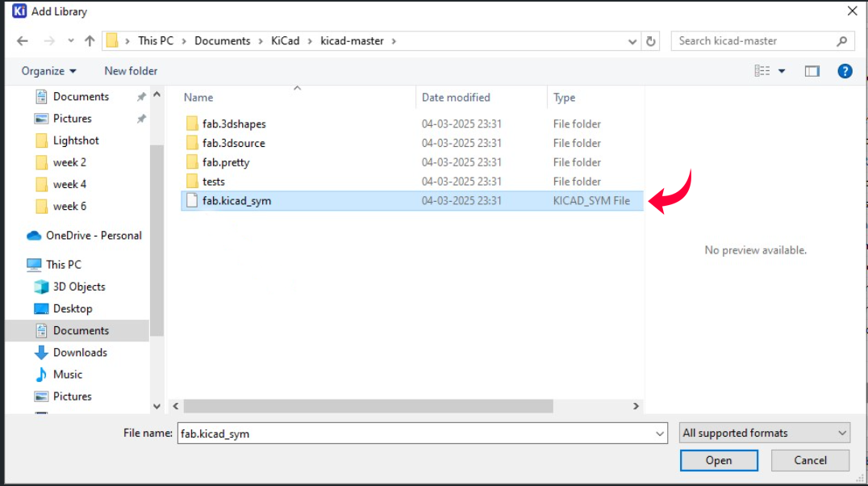The image size is (868, 486).
Task: Sort files by Type column header
Action: [564, 98]
